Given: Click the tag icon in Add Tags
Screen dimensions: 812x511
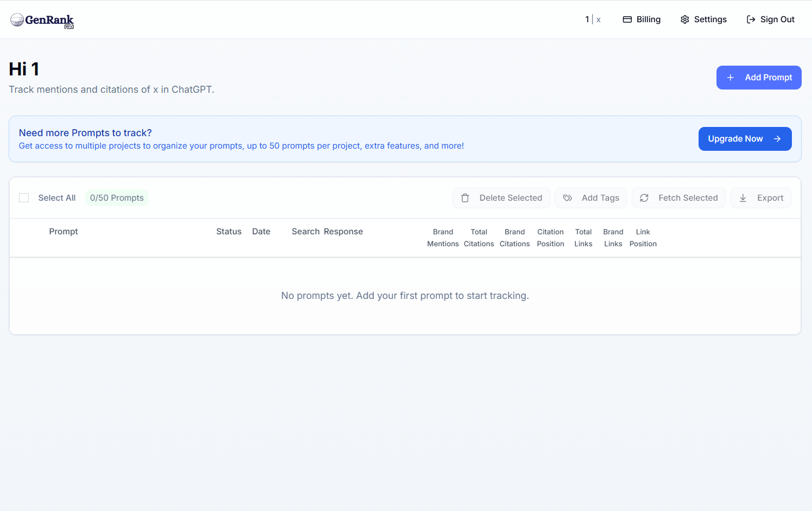Looking at the screenshot, I should [567, 198].
